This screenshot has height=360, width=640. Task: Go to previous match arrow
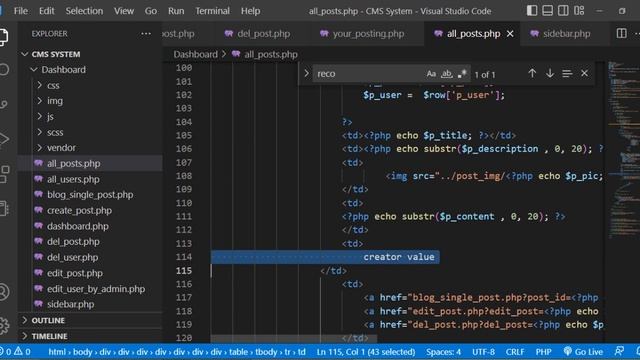(x=532, y=73)
